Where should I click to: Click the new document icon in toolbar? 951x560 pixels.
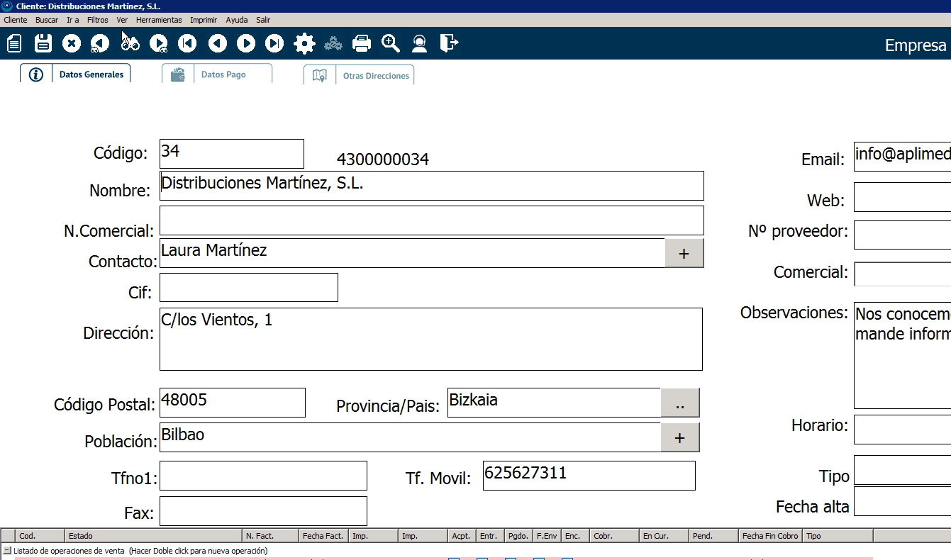[x=14, y=44]
